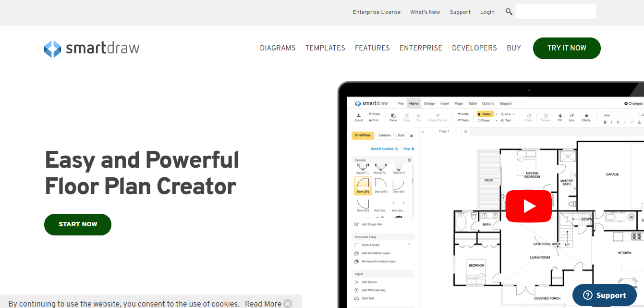Expand the Select tool dropdown arrow

click(x=496, y=114)
